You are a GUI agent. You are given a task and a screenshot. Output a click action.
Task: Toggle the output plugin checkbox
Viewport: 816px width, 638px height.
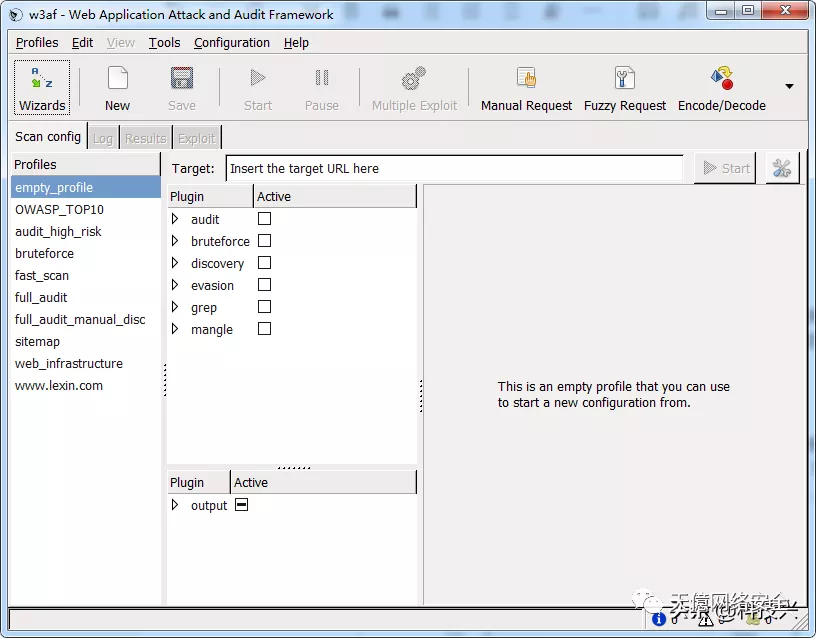pyautogui.click(x=241, y=505)
